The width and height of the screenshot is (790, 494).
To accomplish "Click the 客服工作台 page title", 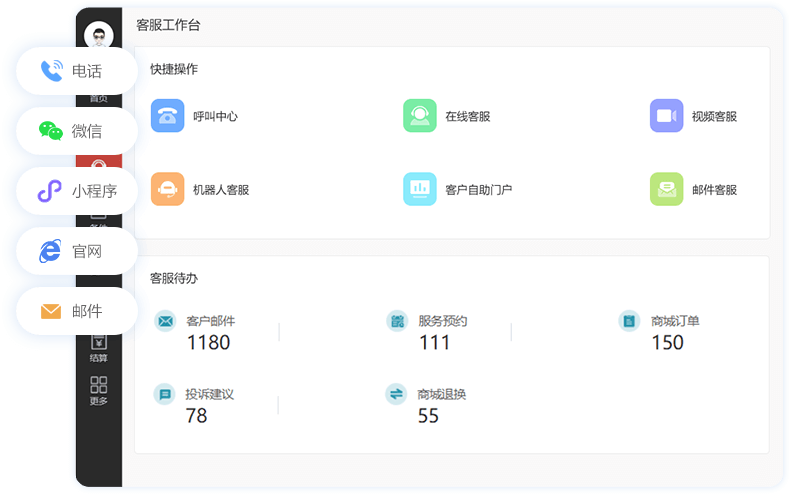I will (x=168, y=25).
